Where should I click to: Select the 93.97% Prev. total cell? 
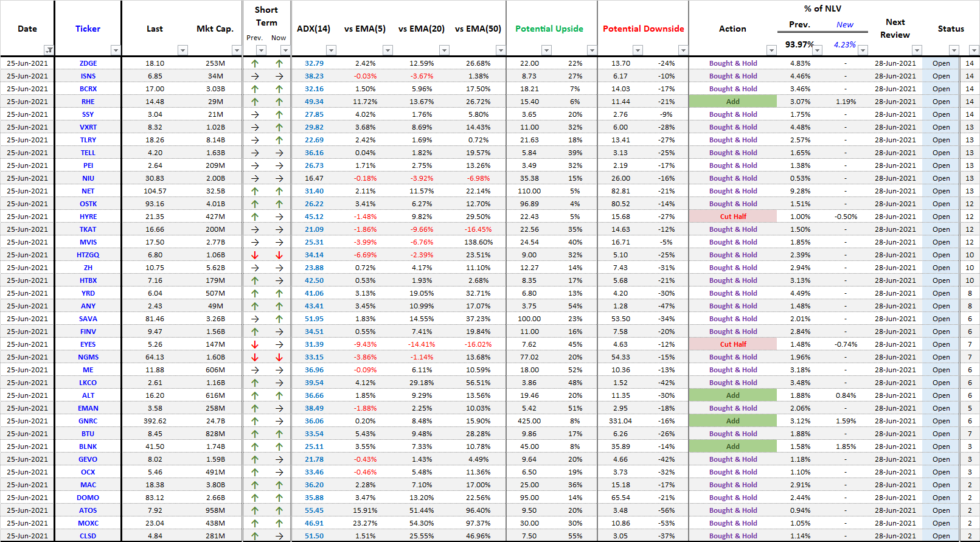(x=799, y=44)
